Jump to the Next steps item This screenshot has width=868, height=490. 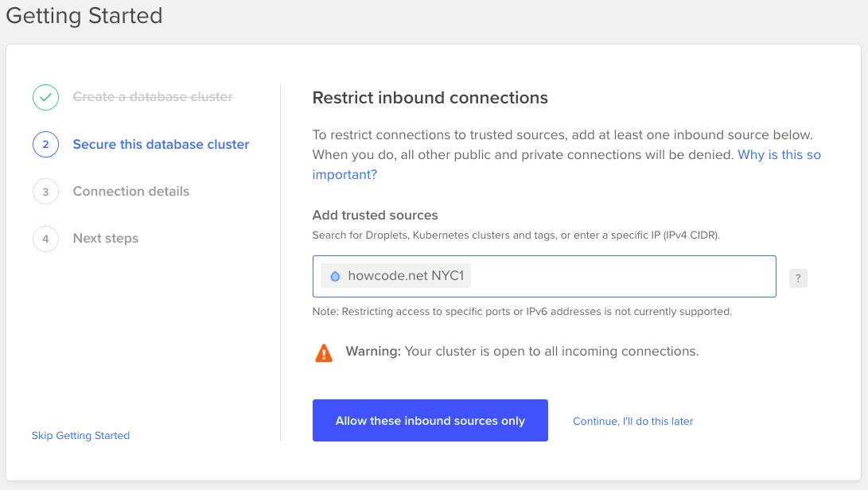point(106,239)
